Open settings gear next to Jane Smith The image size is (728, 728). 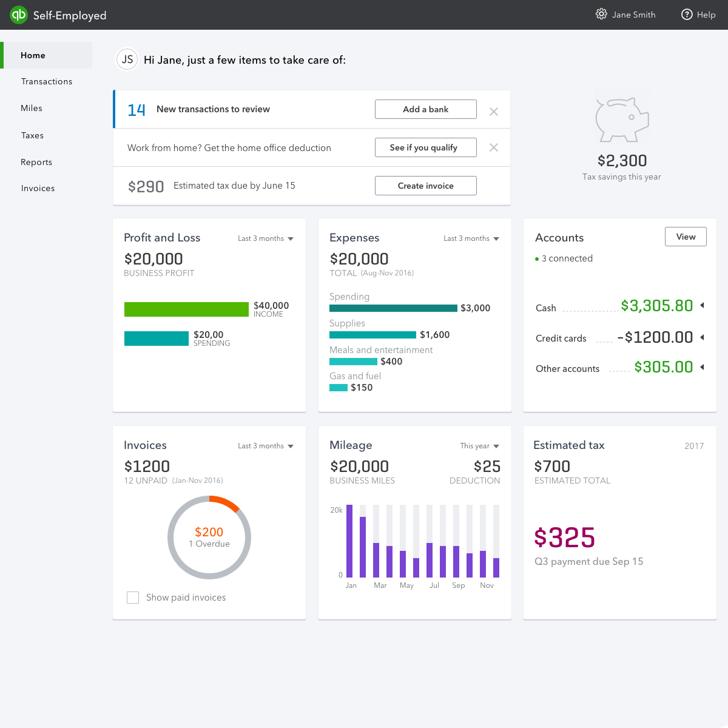601,14
